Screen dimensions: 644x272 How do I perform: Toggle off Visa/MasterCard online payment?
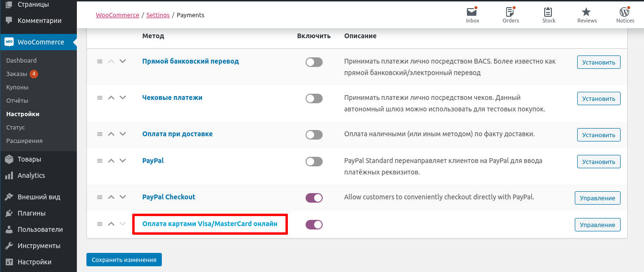[x=314, y=225]
